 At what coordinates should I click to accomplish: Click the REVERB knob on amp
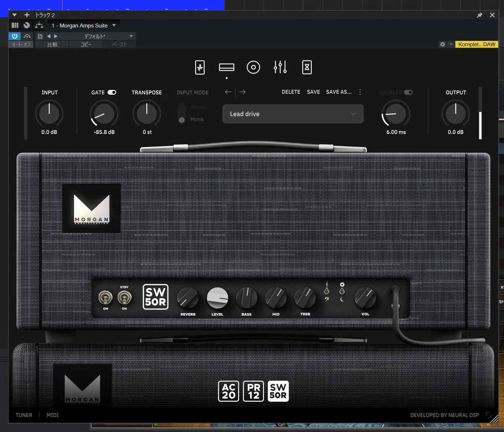188,298
